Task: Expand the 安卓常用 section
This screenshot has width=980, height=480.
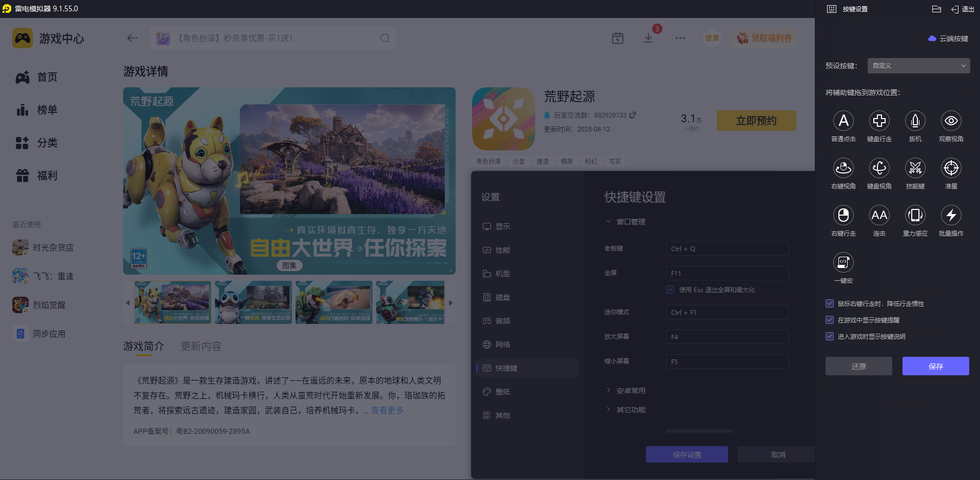Action: (631, 390)
